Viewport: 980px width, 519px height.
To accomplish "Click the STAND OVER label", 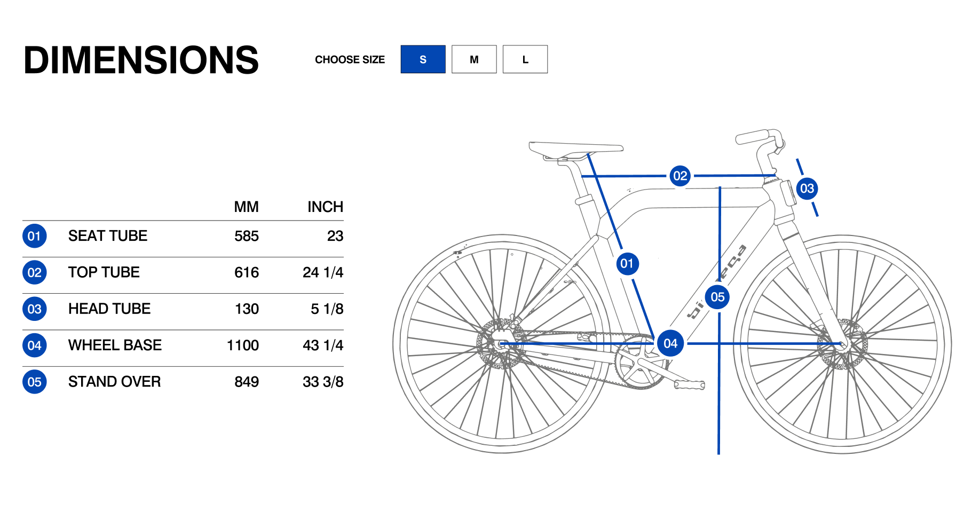I will pyautogui.click(x=114, y=382).
